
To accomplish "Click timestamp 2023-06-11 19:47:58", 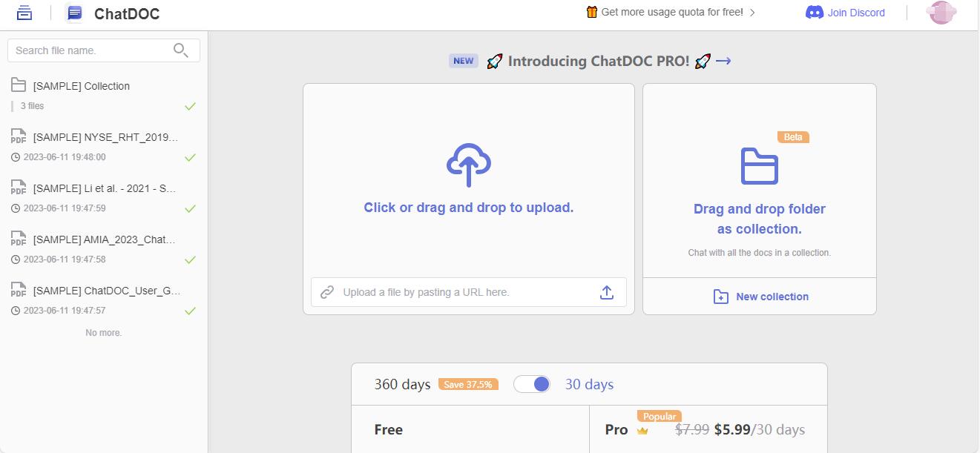I will (x=65, y=259).
